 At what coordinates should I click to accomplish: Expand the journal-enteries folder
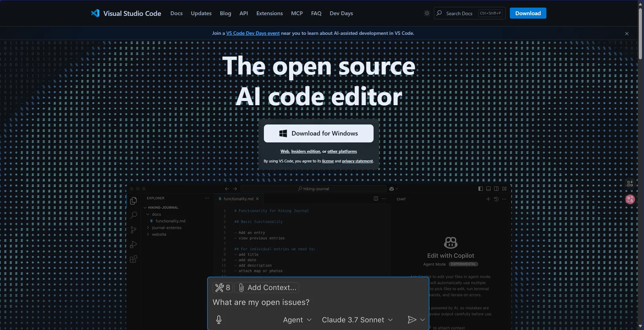coord(166,228)
